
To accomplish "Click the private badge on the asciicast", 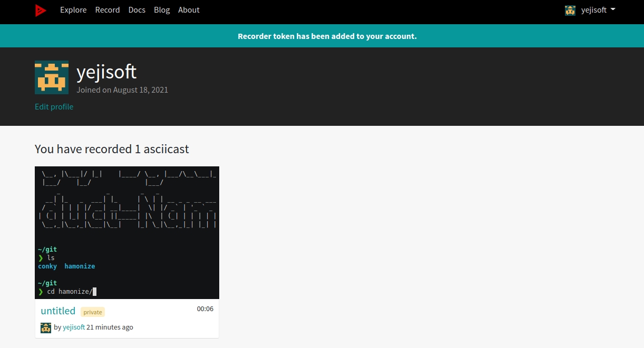I will [93, 312].
